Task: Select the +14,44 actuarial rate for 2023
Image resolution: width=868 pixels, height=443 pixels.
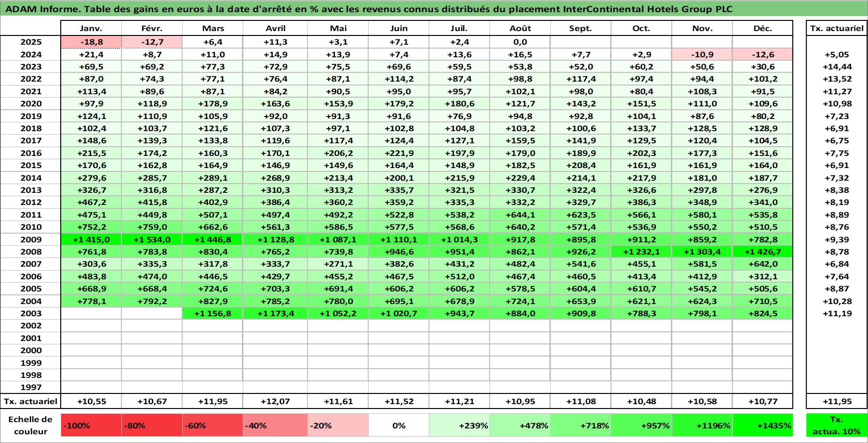Action: click(x=836, y=67)
